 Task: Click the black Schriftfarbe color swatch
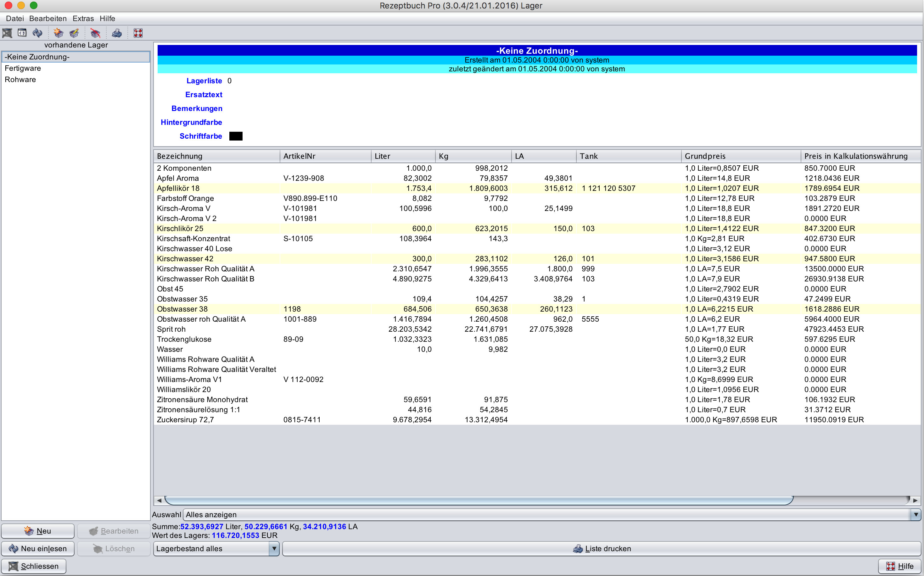click(236, 136)
